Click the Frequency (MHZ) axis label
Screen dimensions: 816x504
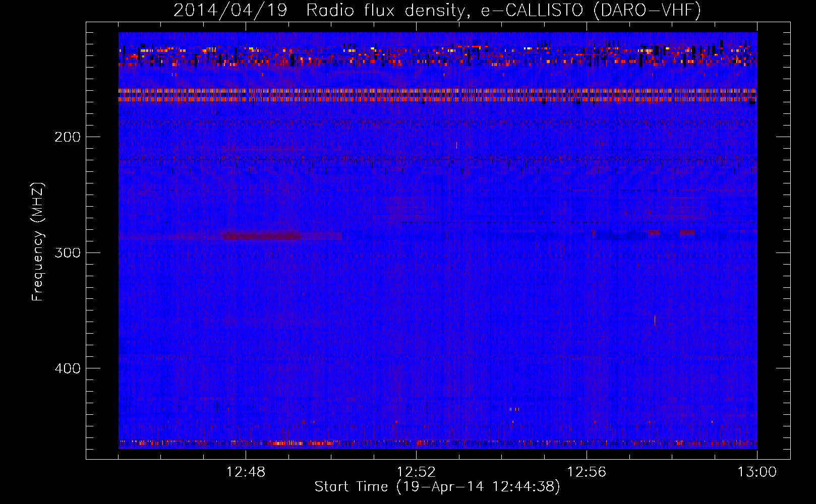pos(38,242)
